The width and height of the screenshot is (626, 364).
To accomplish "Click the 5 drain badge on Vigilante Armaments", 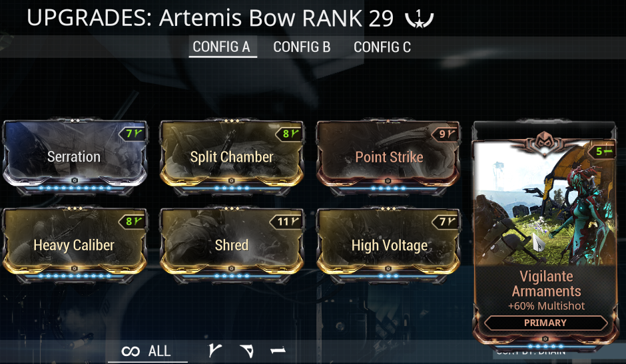I will (x=602, y=151).
